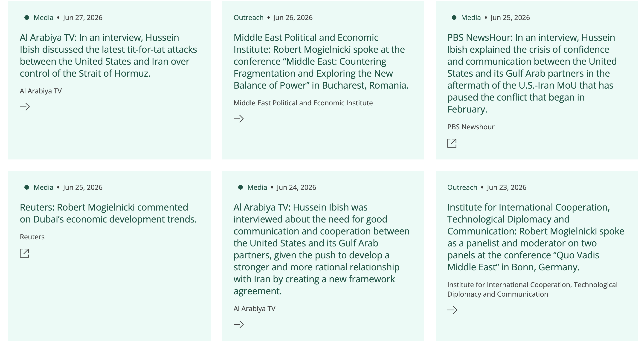Click the arrow icon under Al Arabiya TV Hormuz card

(x=25, y=107)
